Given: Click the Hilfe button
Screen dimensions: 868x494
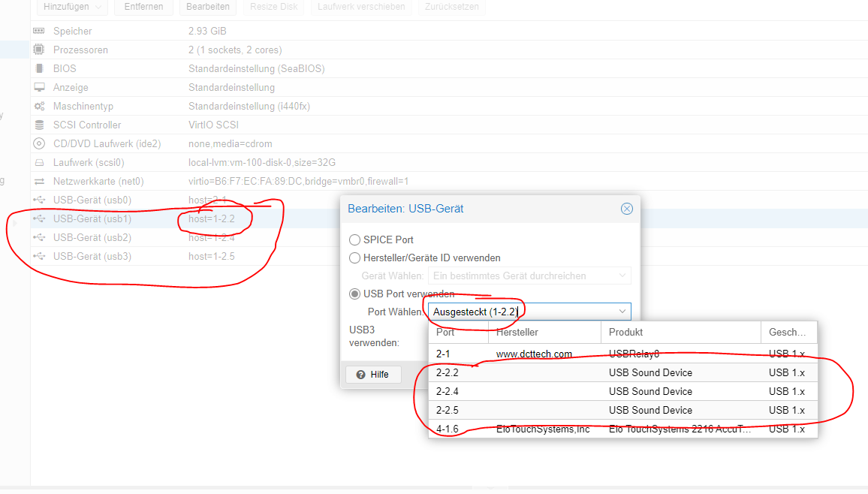Looking at the screenshot, I should [x=373, y=375].
